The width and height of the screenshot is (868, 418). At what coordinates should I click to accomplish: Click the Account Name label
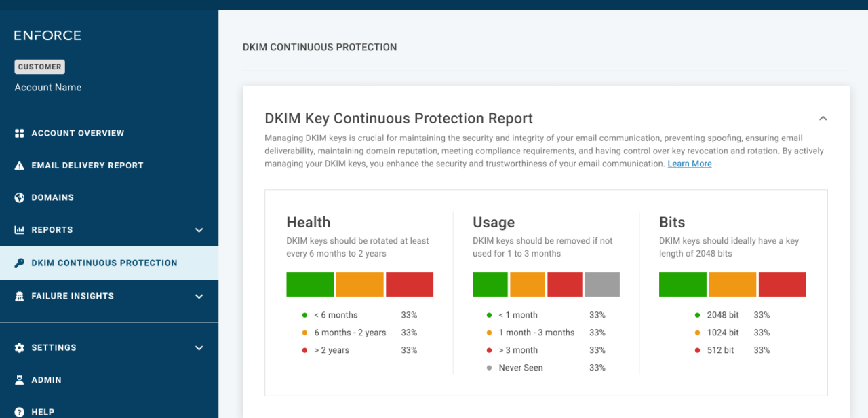(47, 87)
